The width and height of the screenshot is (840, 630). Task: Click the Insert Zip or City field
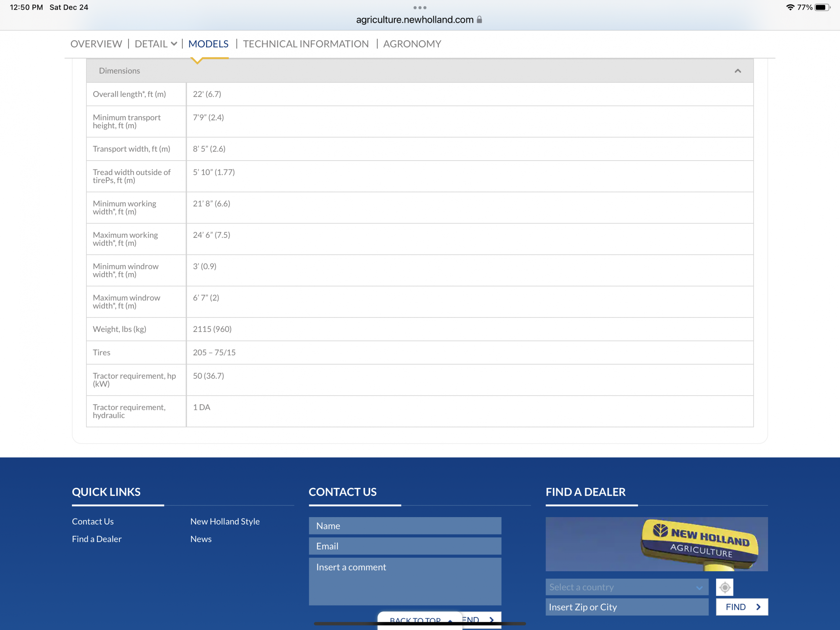tap(627, 607)
